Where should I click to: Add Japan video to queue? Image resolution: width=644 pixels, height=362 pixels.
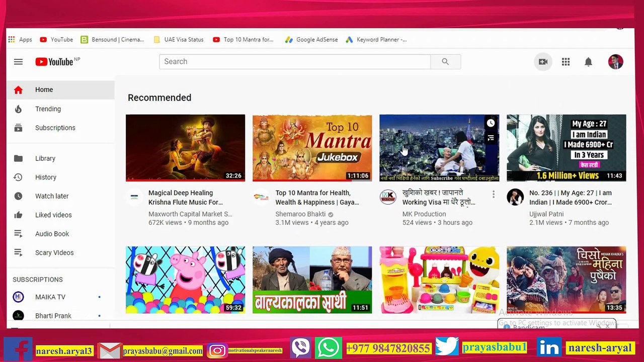491,138
